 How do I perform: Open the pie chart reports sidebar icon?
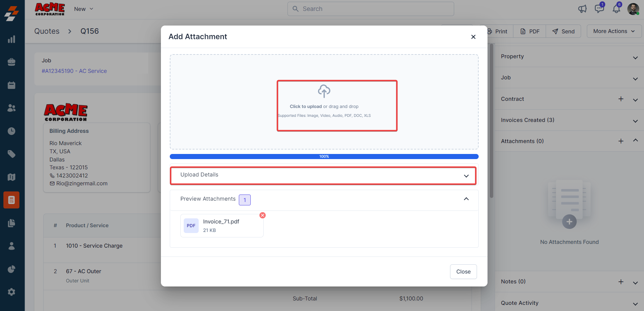click(x=12, y=269)
